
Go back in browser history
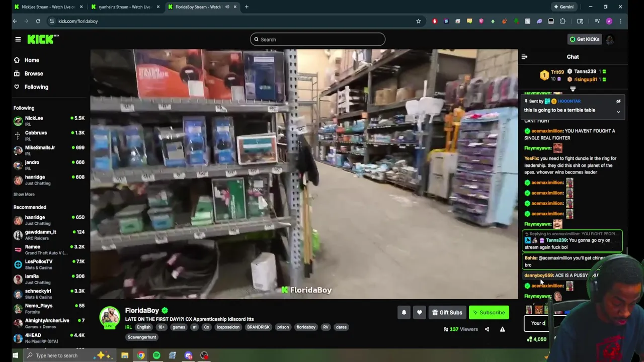pyautogui.click(x=15, y=21)
